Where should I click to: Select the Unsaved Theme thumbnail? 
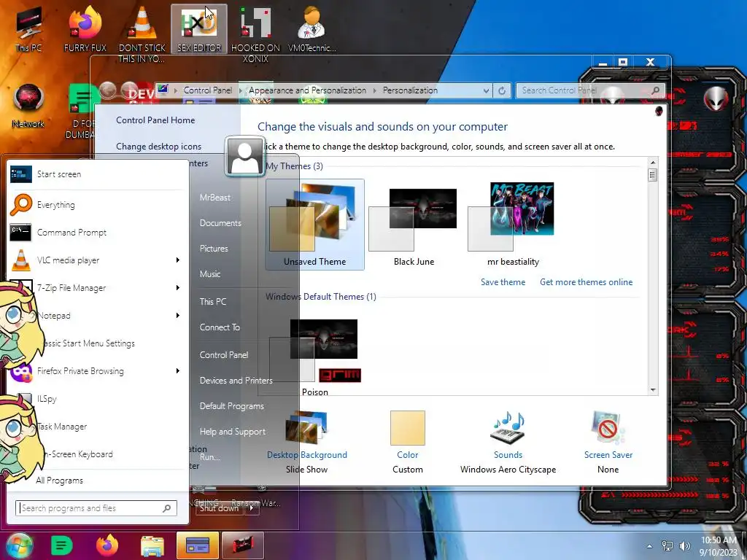315,225
